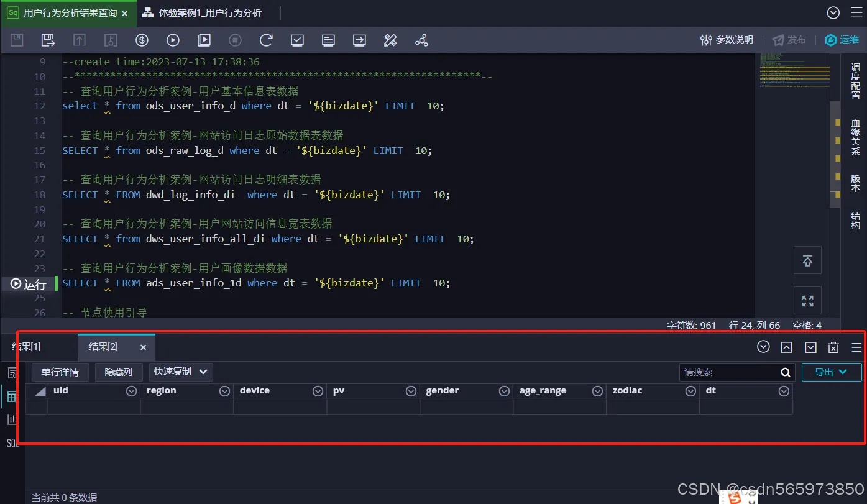Open the 导出 export dropdown

831,372
